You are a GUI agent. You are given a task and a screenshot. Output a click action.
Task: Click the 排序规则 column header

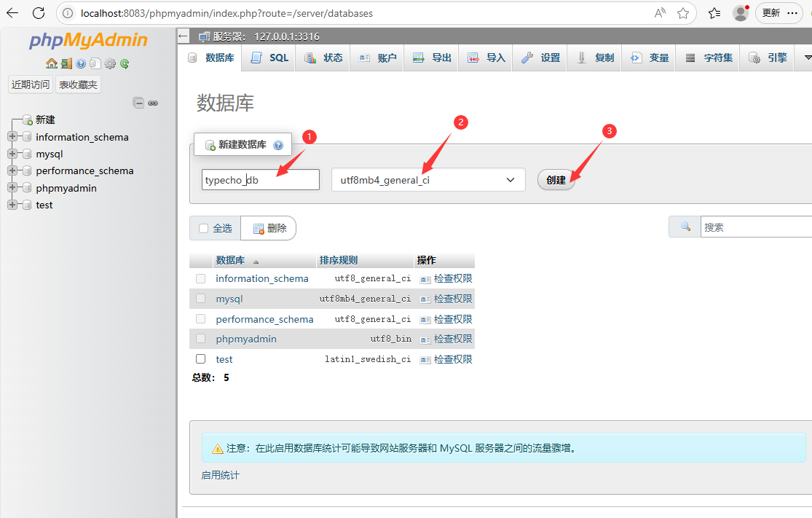tap(339, 260)
